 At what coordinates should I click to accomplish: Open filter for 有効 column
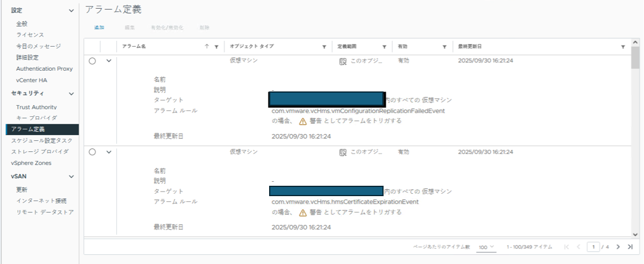[x=444, y=47]
